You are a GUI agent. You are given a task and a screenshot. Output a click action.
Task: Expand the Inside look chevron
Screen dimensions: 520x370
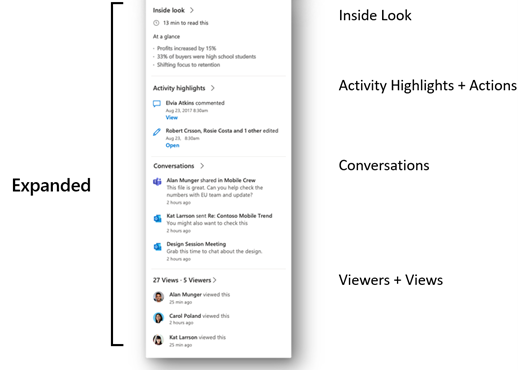[192, 10]
